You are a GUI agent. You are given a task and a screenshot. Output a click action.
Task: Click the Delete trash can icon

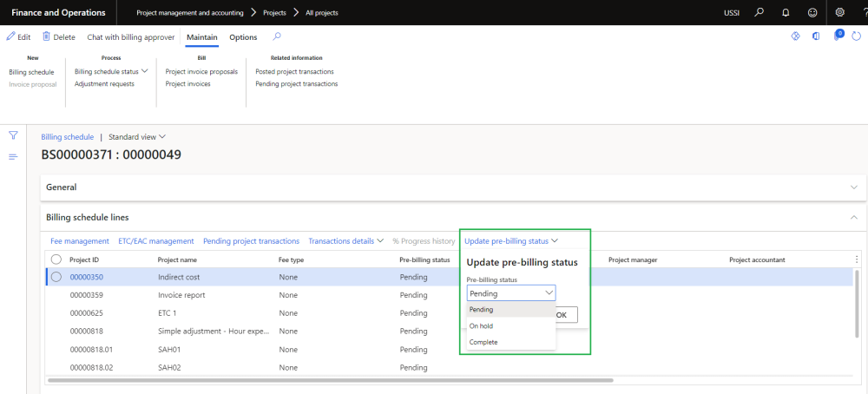click(x=46, y=37)
